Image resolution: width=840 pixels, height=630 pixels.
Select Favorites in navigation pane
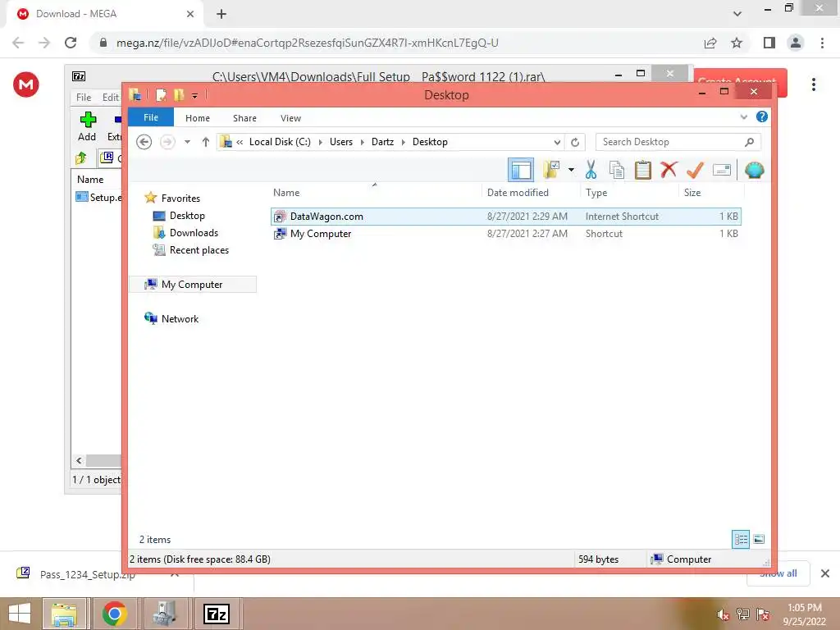click(x=180, y=199)
